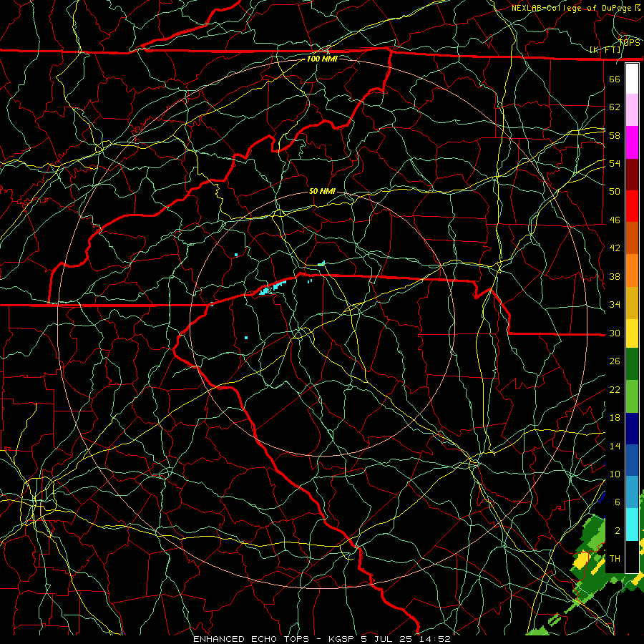Click the 54 value on legend
This screenshot has height=644, width=644.
point(615,163)
